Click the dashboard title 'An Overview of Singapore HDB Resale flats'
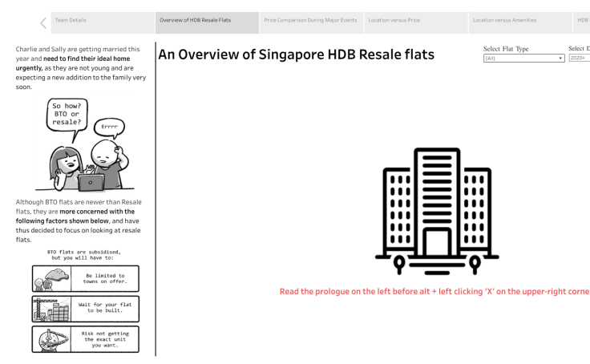 (296, 55)
